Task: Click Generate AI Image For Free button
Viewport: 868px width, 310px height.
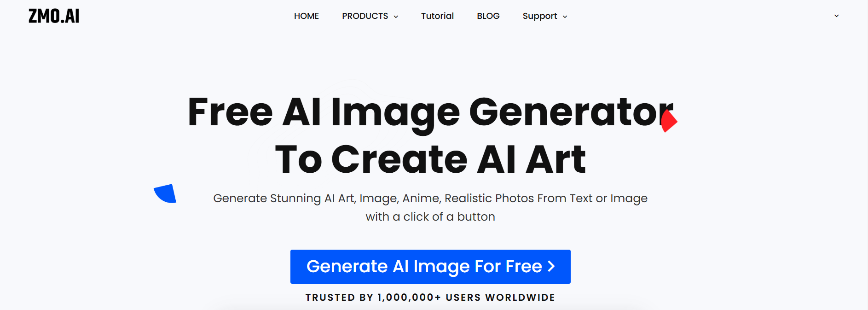Action: click(x=430, y=267)
